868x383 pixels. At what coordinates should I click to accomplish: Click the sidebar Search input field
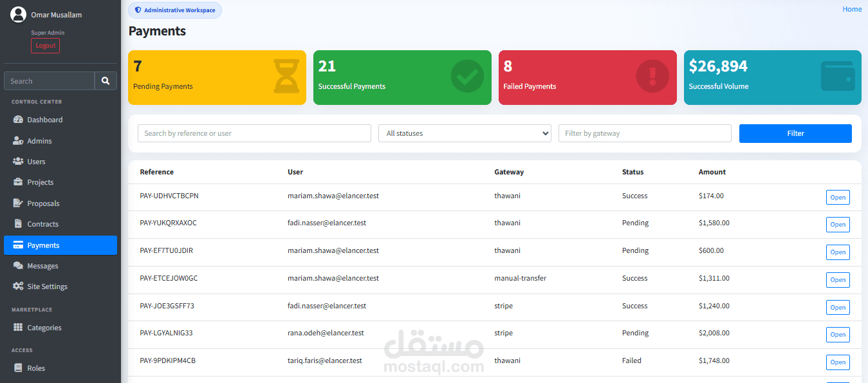coord(50,81)
